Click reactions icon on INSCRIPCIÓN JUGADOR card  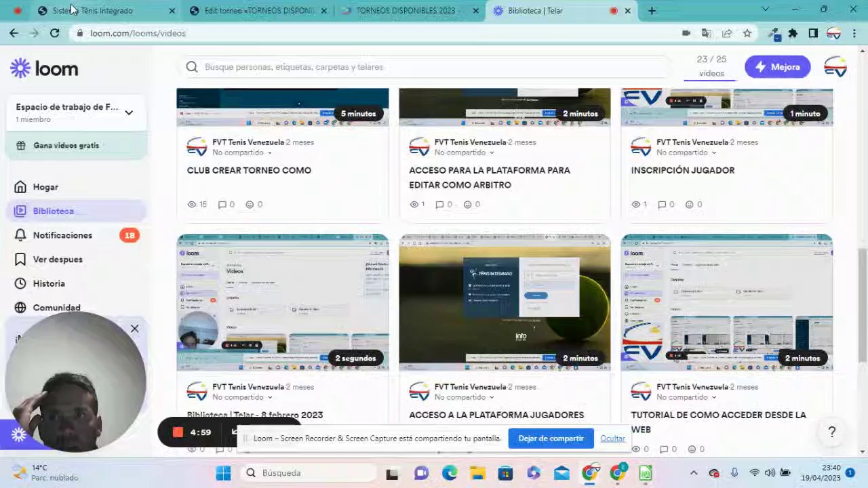[689, 204]
